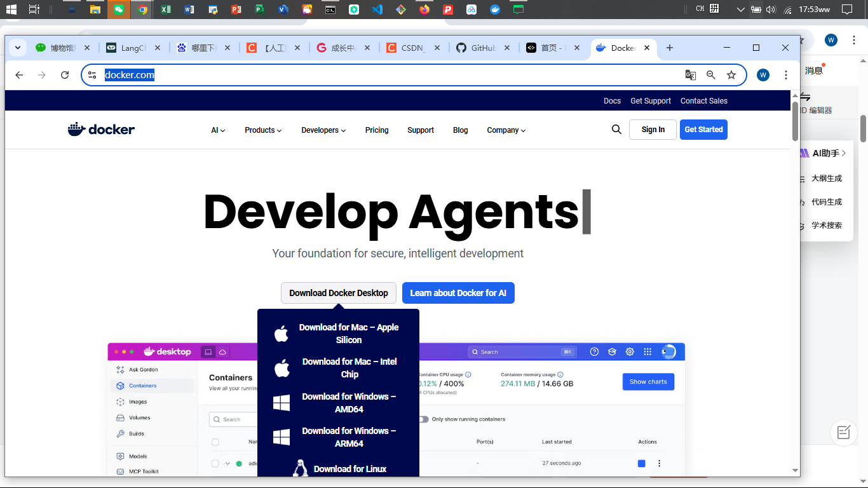Viewport: 868px width, 488px height.
Task: Click Show charts in Docker Desktop preview
Action: [x=648, y=382]
